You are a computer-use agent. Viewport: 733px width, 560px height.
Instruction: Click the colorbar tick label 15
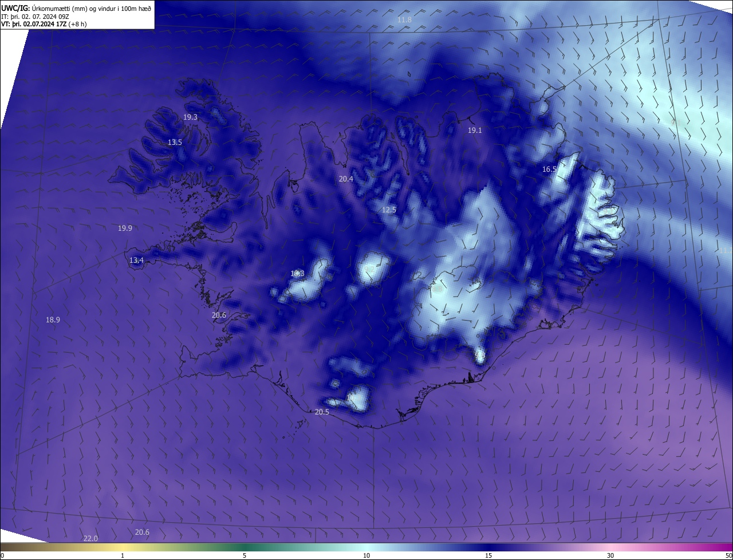[x=488, y=555]
